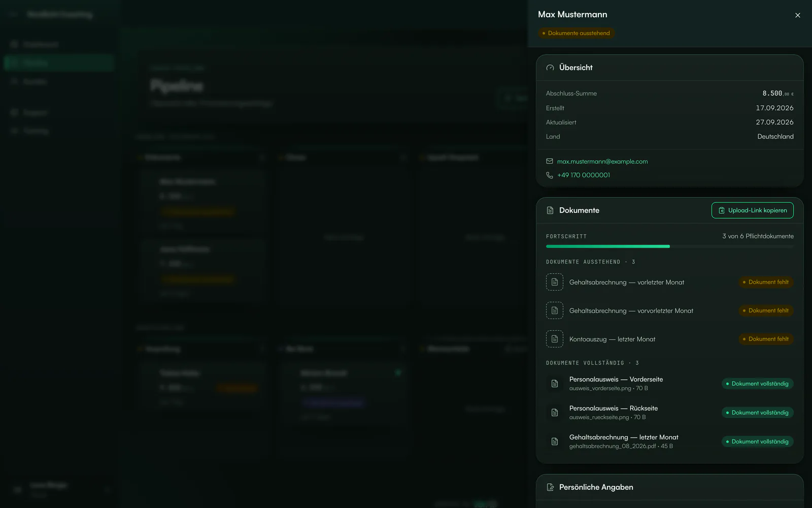Click the Upload-Link kopieren button
Viewport: 812px width, 508px height.
coord(752,210)
